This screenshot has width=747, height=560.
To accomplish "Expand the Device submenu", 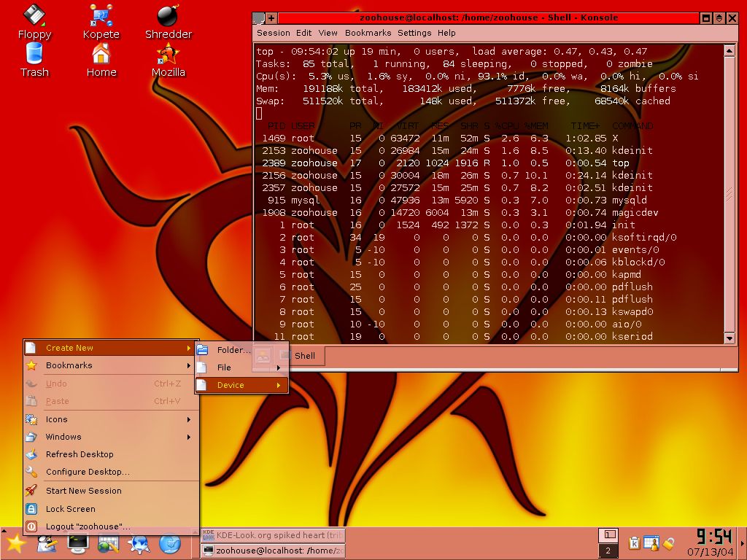I will [241, 385].
